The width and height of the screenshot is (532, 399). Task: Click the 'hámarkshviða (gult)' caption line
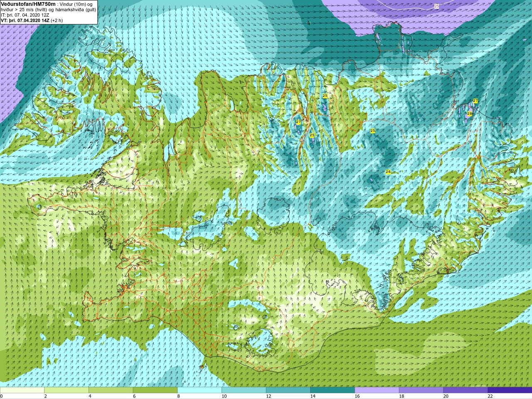pos(75,9)
